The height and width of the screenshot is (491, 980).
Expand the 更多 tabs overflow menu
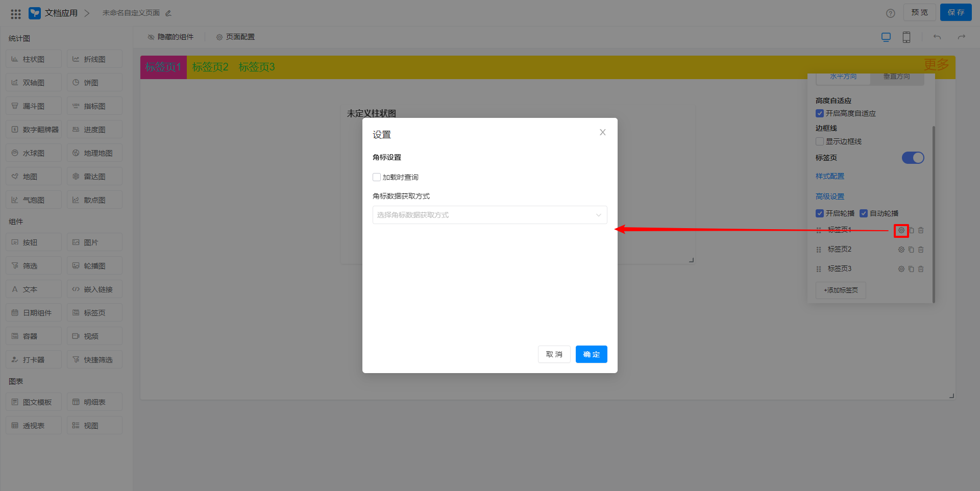click(936, 65)
